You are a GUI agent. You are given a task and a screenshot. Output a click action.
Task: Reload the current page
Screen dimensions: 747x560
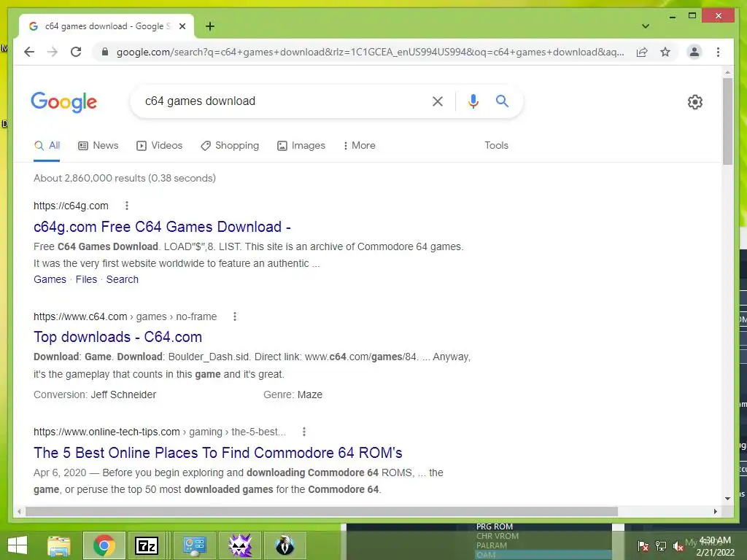pos(76,52)
